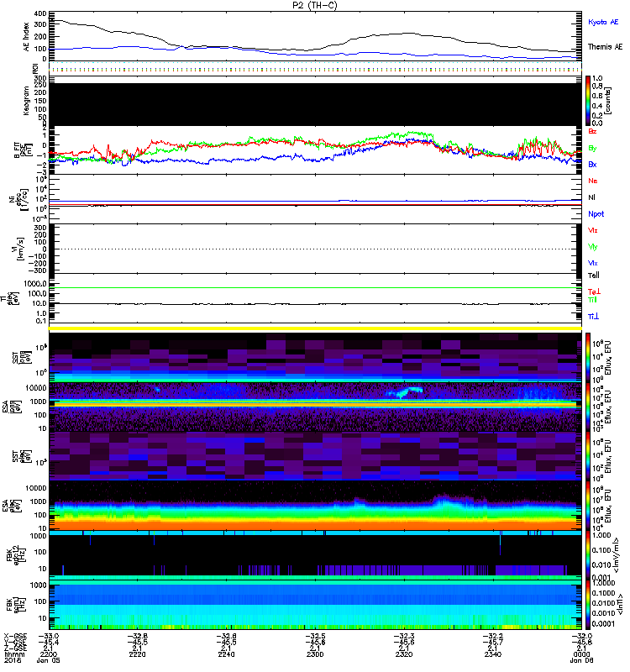Select the black Ni legend label
630x672 pixels.
pos(591,197)
